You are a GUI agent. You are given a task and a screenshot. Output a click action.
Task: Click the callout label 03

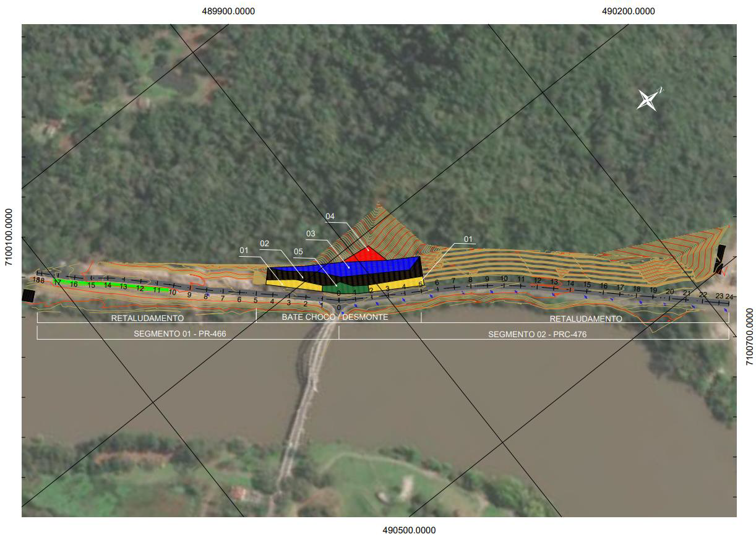(x=311, y=234)
